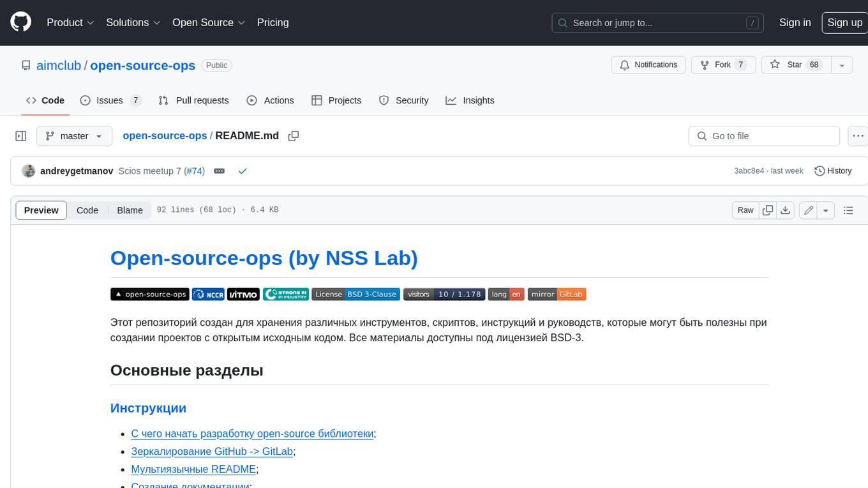Edit the file with the pencil icon

coord(809,210)
